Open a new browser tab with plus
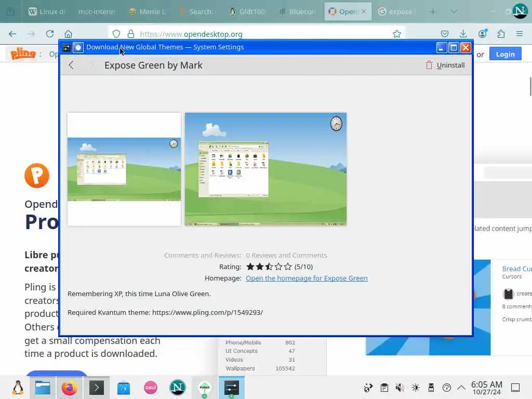532x399 pixels. (433, 12)
